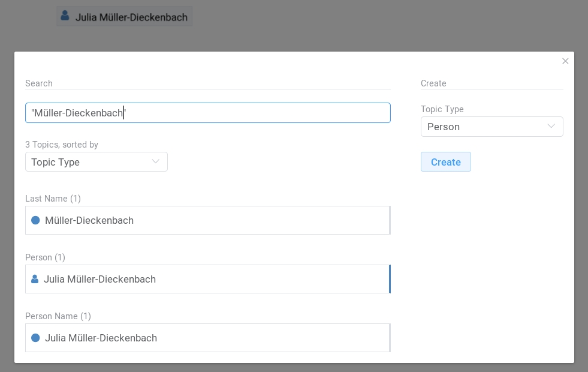Select Julia Müller-Dieckenbach under Person Name results

click(x=207, y=338)
